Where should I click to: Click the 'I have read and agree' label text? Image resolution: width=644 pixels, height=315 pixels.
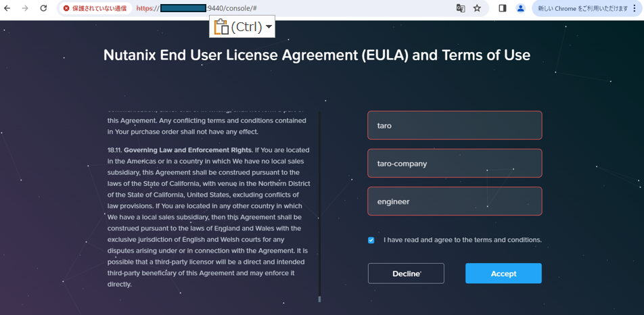[463, 240]
